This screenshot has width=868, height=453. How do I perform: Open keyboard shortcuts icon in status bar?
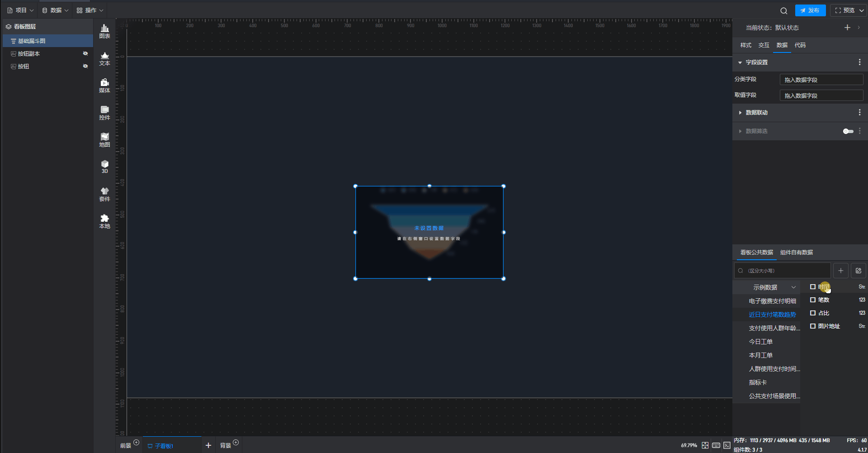[x=716, y=445]
